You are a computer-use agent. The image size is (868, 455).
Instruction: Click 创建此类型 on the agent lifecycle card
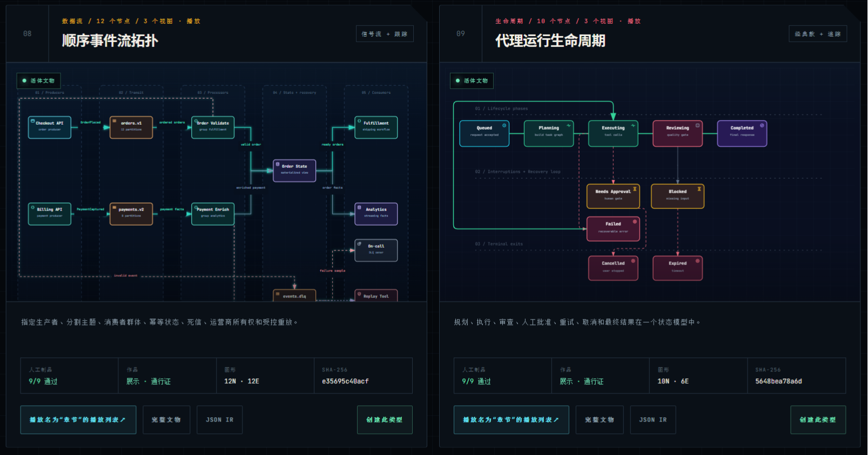point(818,419)
